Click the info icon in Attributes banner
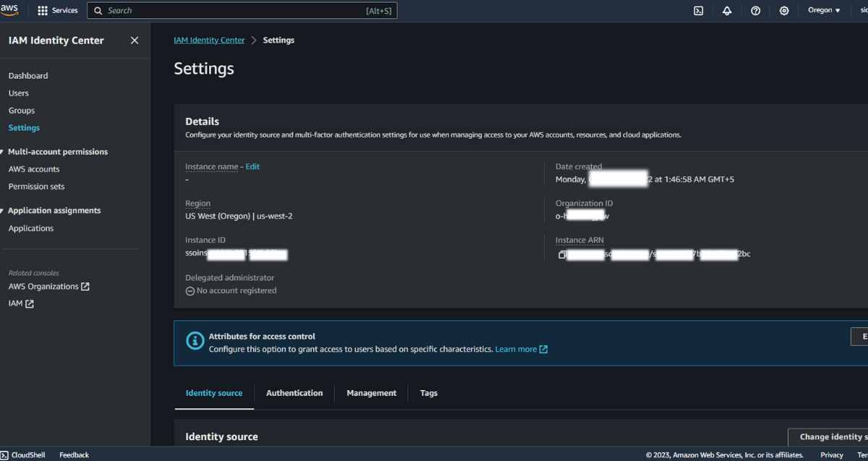 point(195,341)
